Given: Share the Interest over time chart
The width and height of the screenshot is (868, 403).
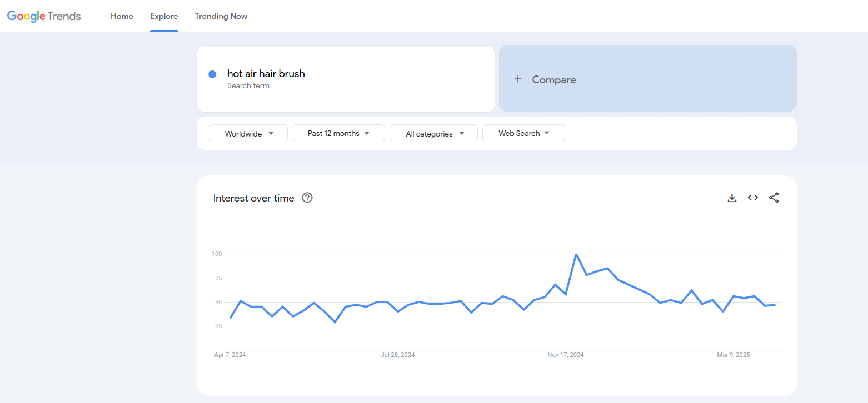Looking at the screenshot, I should coord(774,198).
